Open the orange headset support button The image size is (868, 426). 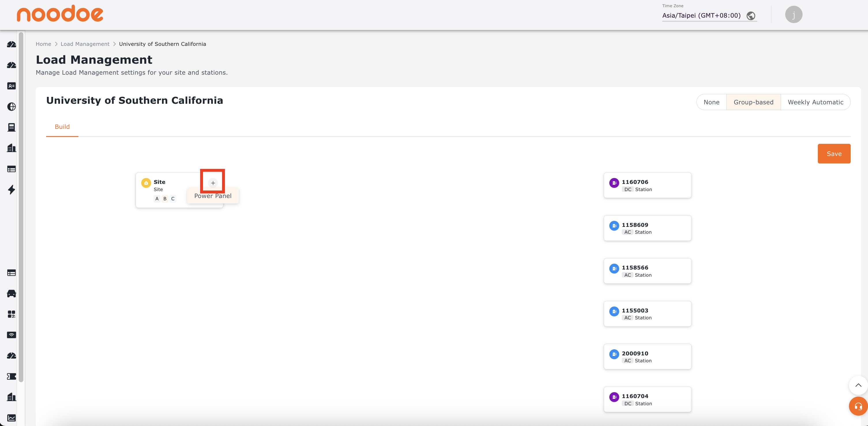[858, 406]
